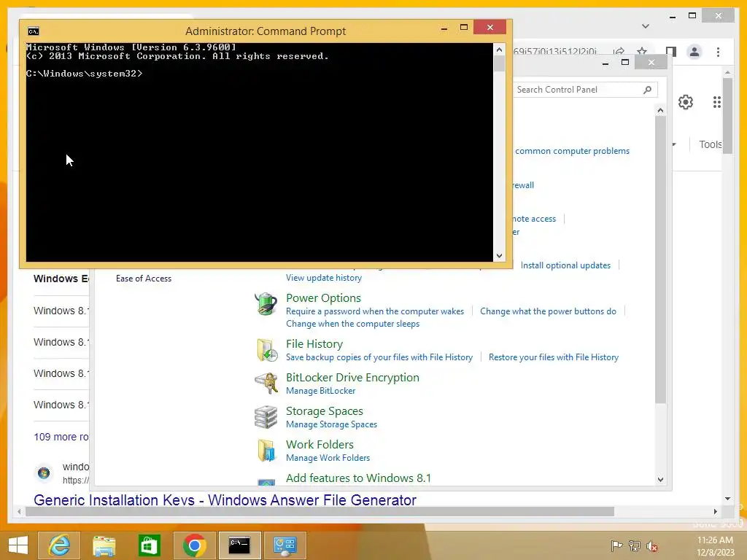Open Power Options battery icon
The height and width of the screenshot is (560, 747).
(266, 304)
